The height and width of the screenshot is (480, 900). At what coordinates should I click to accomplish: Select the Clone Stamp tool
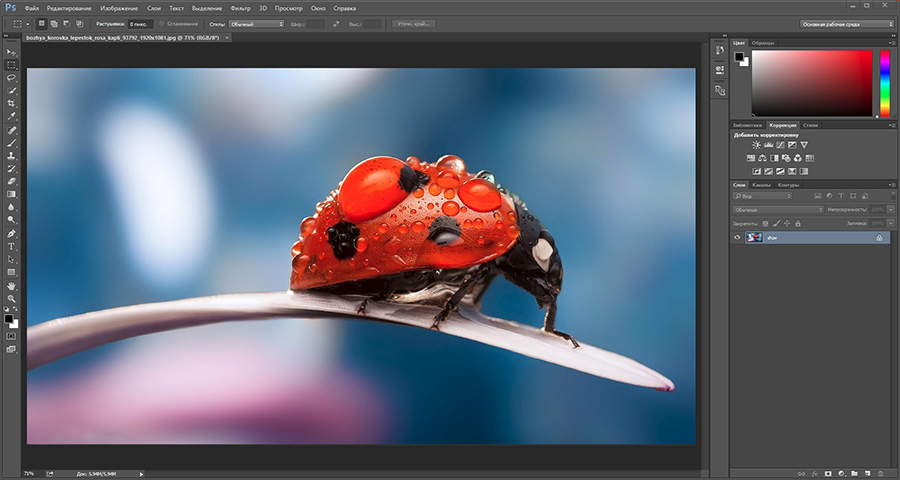(11, 156)
